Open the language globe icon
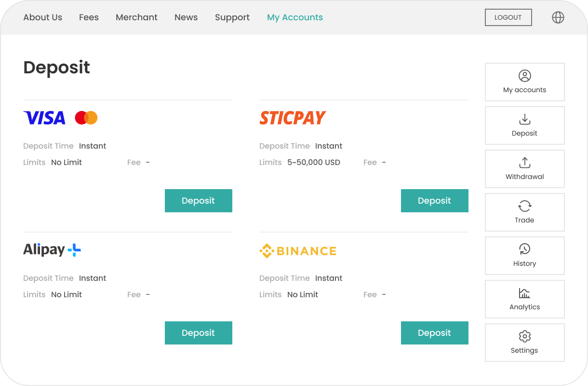 (558, 17)
